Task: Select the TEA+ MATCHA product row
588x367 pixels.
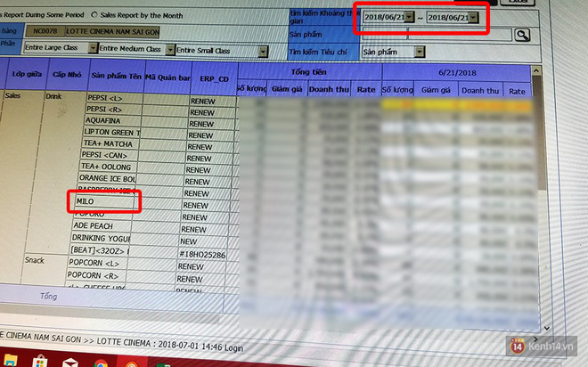Action: click(110, 143)
